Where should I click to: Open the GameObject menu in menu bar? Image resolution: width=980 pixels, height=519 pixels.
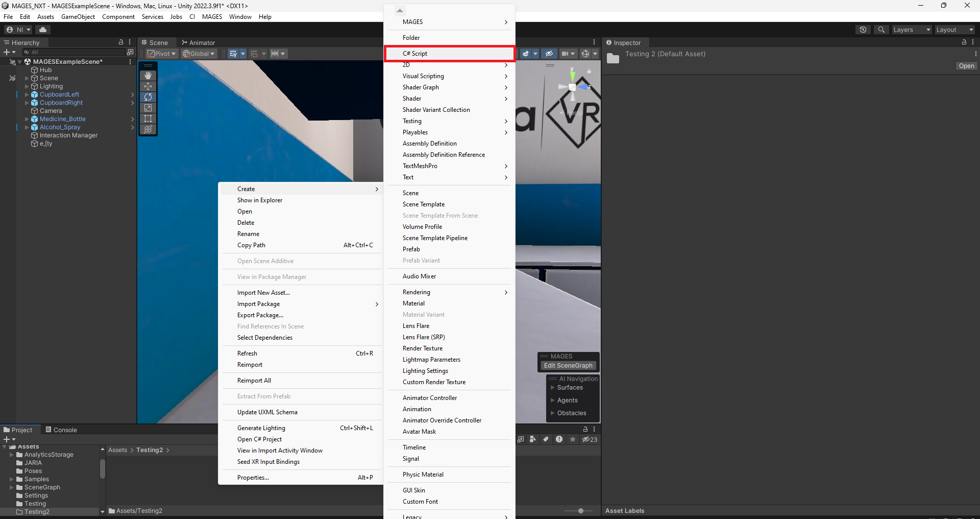point(78,17)
